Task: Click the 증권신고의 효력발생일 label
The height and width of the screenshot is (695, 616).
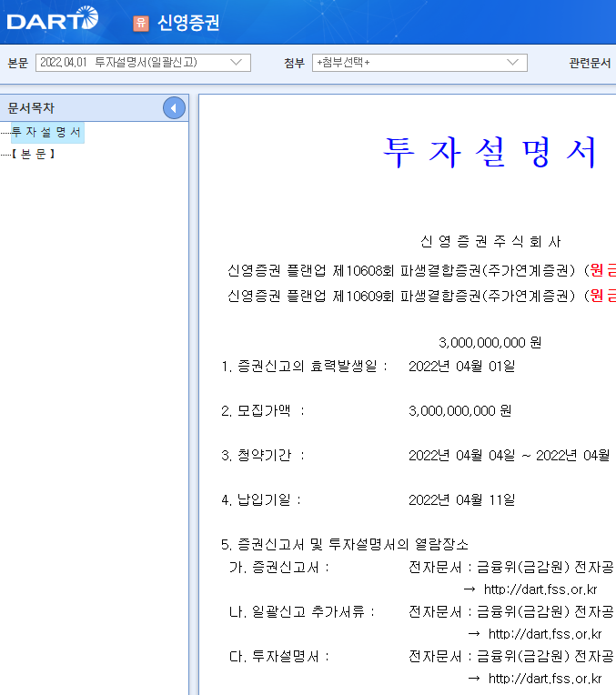Action: [x=305, y=366]
